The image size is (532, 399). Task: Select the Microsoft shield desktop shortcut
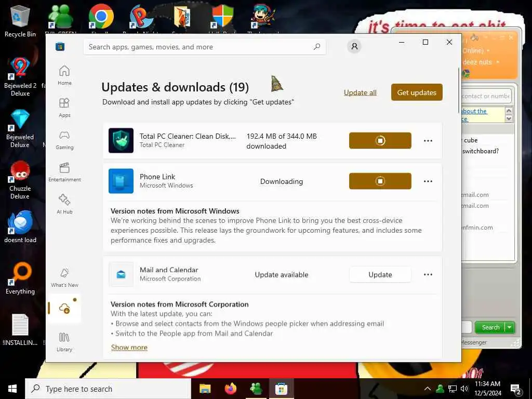pos(222,16)
